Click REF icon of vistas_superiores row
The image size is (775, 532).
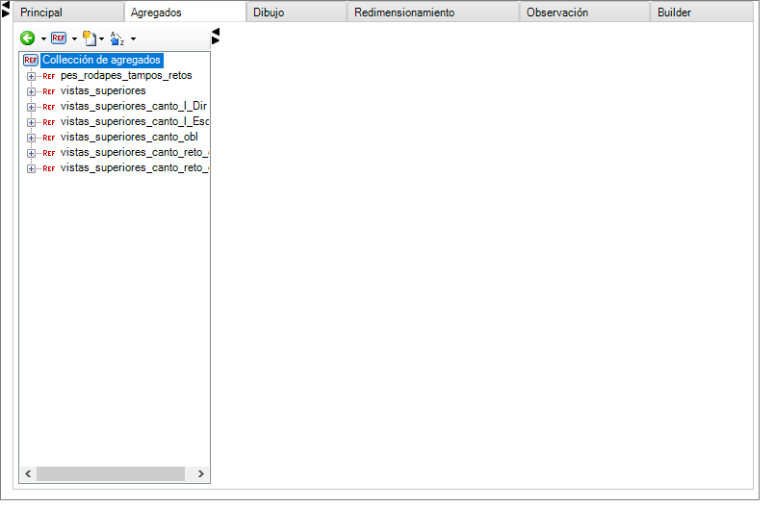48,91
